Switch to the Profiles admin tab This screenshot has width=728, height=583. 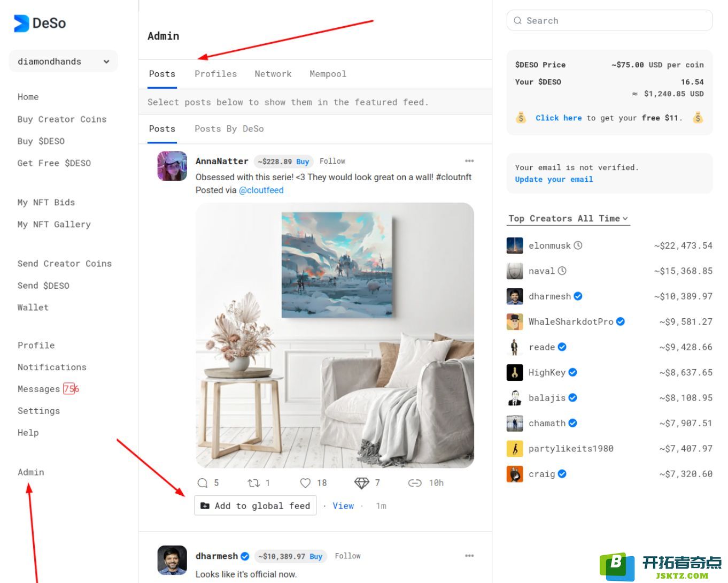click(x=215, y=74)
